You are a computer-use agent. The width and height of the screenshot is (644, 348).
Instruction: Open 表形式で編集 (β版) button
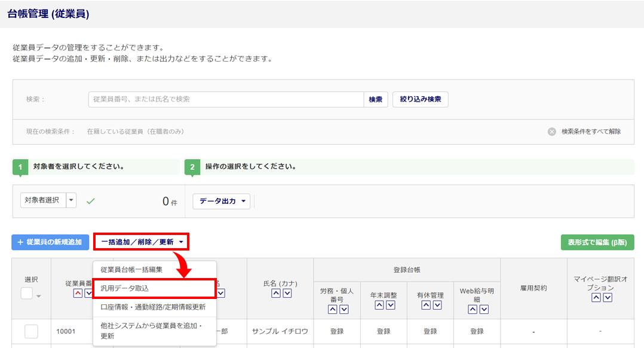click(597, 242)
